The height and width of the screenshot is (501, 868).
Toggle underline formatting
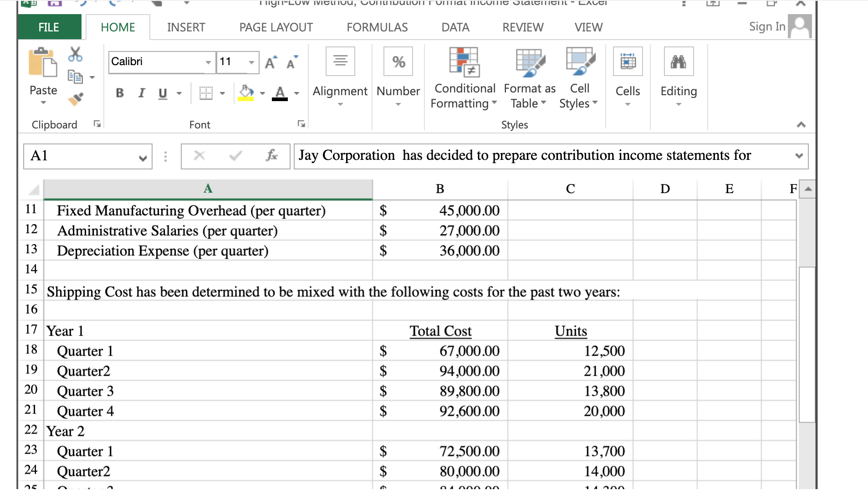coord(162,93)
